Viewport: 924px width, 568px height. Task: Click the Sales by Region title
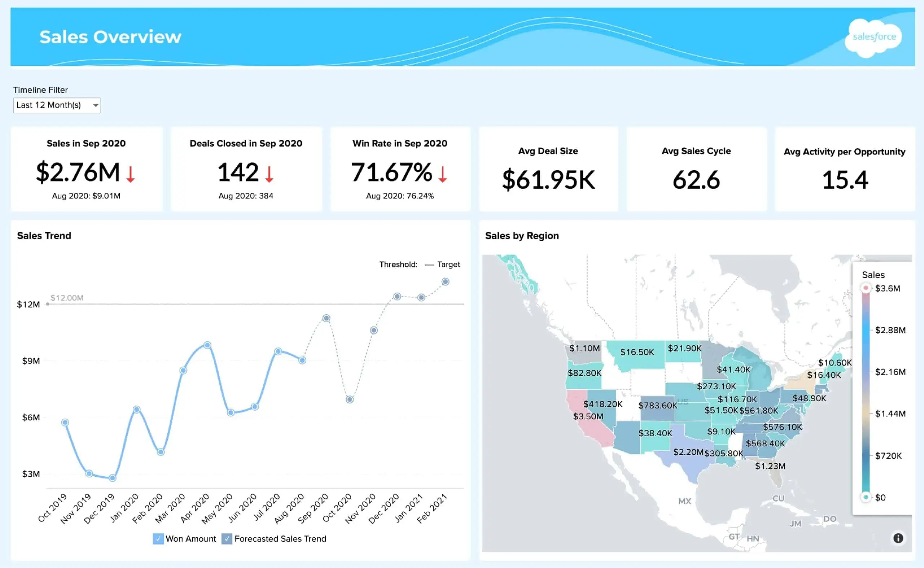pyautogui.click(x=522, y=235)
